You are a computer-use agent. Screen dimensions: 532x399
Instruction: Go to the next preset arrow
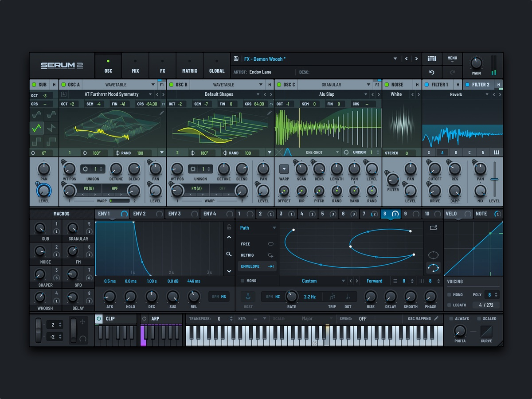(416, 59)
